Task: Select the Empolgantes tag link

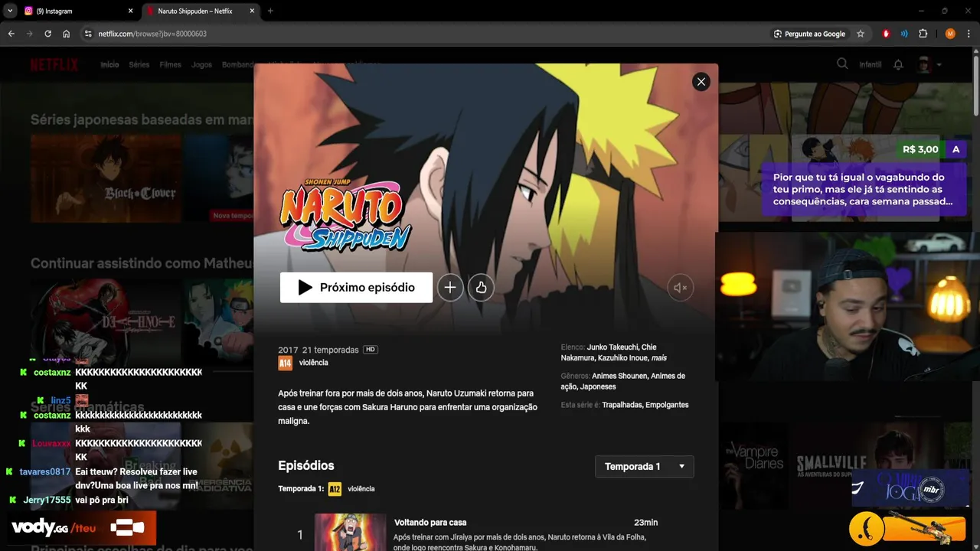Action: pos(667,405)
